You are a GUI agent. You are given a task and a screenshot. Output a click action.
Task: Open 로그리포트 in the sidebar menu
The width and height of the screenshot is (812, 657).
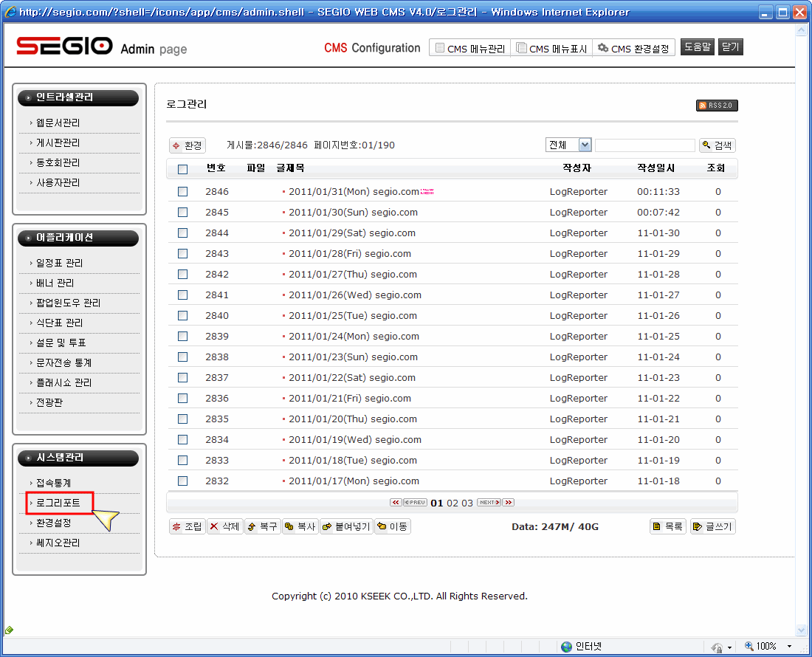pos(58,503)
